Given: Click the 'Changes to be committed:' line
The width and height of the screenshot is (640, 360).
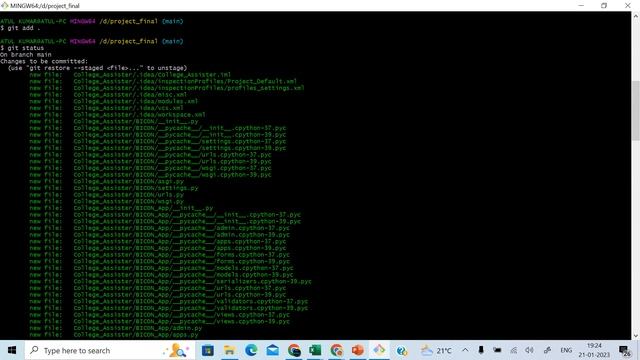Looking at the screenshot, I should pos(44,61).
